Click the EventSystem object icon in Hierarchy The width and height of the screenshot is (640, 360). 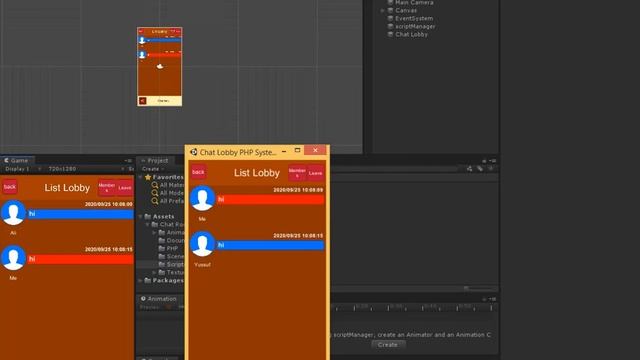pos(390,18)
